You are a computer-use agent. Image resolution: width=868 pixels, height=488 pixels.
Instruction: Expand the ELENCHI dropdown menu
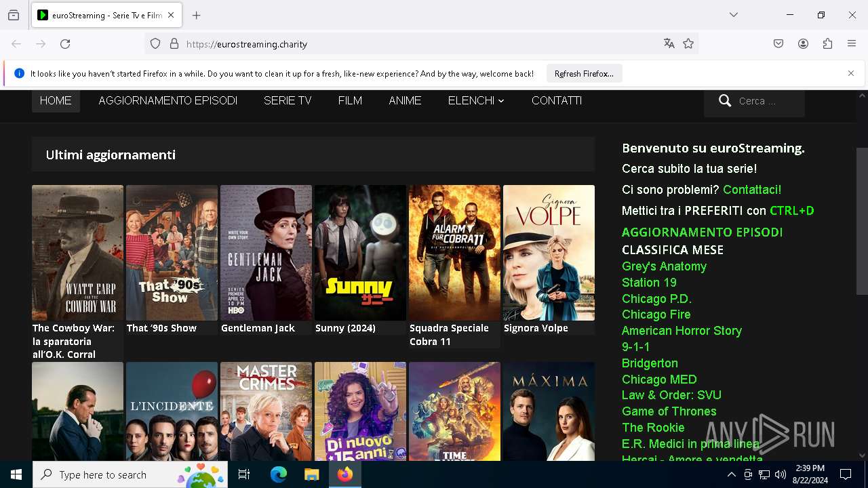point(476,100)
